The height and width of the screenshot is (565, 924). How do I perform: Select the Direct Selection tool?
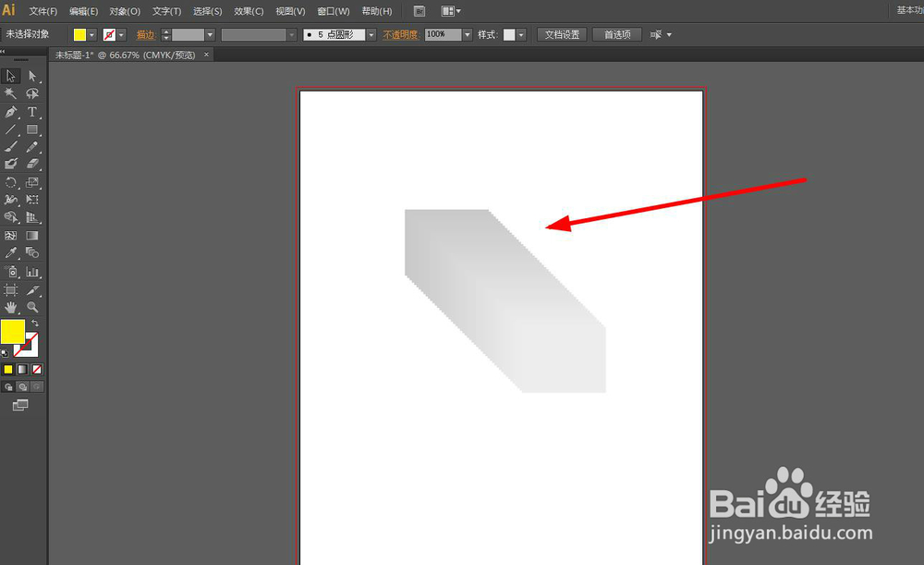pyautogui.click(x=32, y=76)
